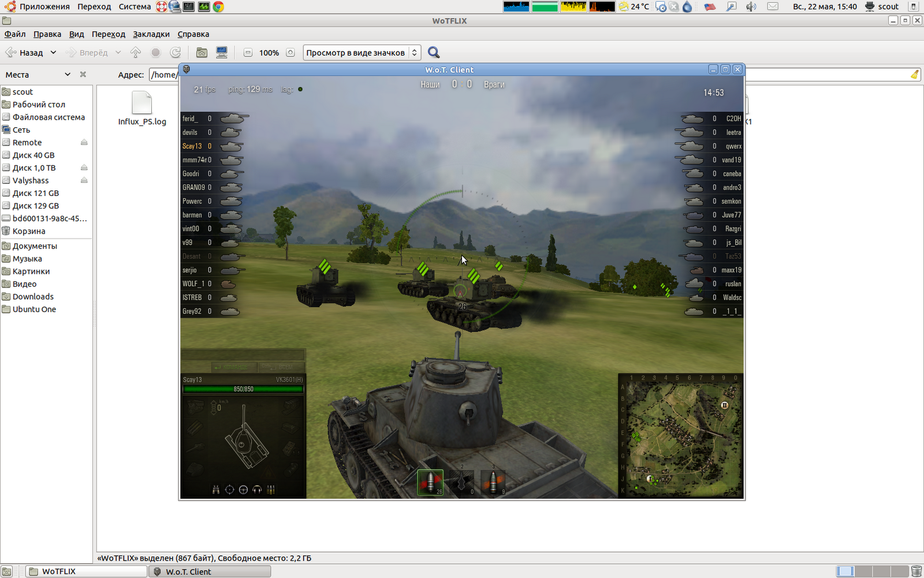Screen dimensions: 924x578
Task: Click the gun module damage icon
Action: (195, 447)
